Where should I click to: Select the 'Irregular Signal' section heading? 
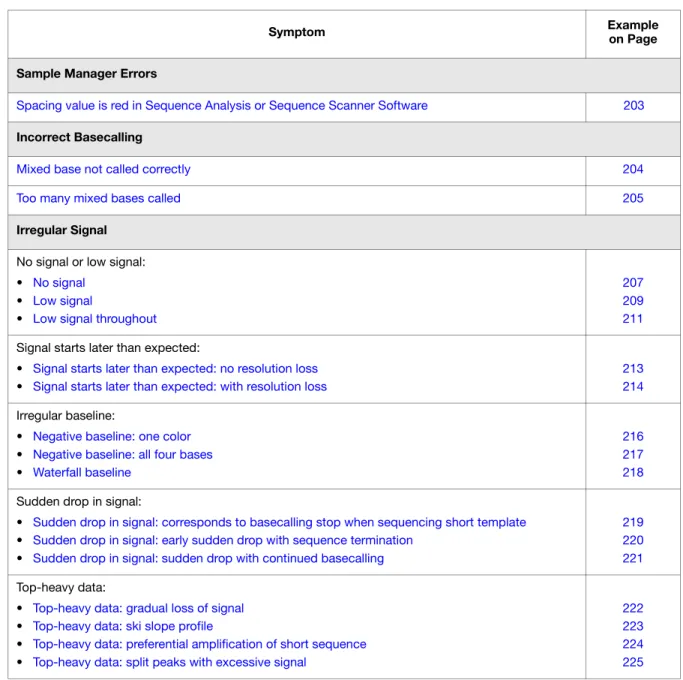(61, 230)
